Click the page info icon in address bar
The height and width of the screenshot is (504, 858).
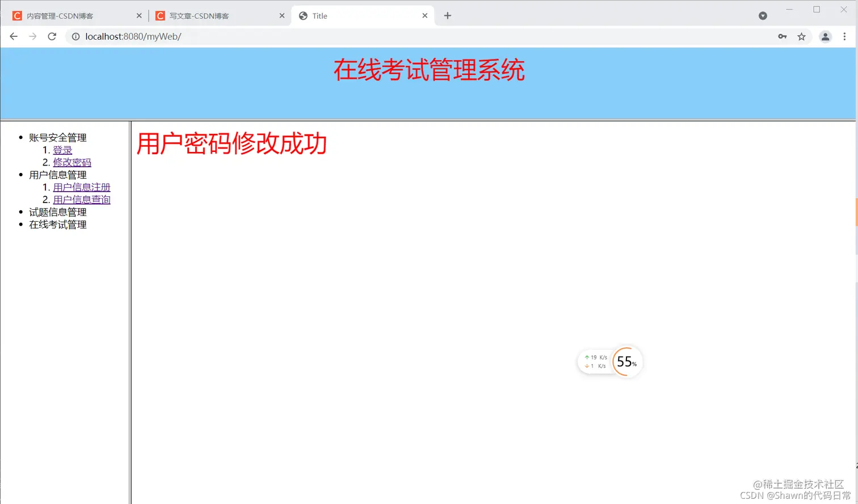[75, 36]
